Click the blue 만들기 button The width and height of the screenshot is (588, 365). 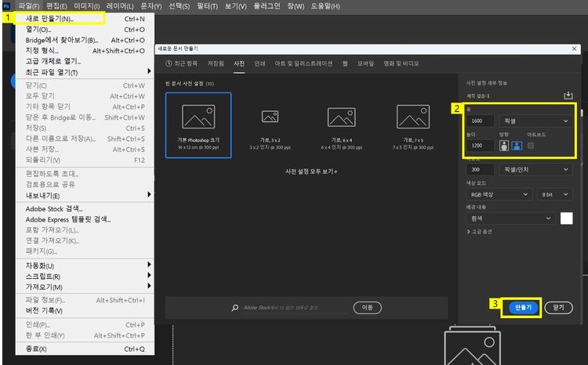pos(523,308)
